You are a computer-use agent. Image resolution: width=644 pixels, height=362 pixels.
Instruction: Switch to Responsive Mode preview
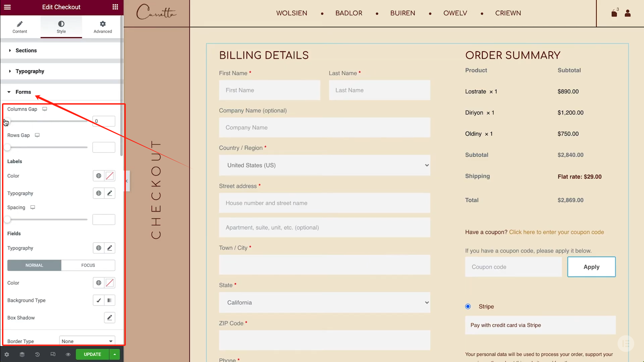click(x=53, y=354)
